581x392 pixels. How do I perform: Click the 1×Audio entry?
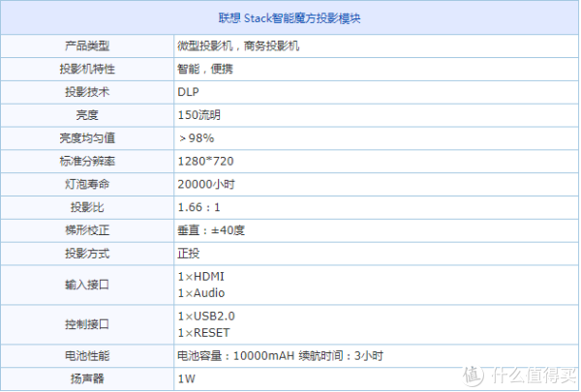(x=201, y=293)
